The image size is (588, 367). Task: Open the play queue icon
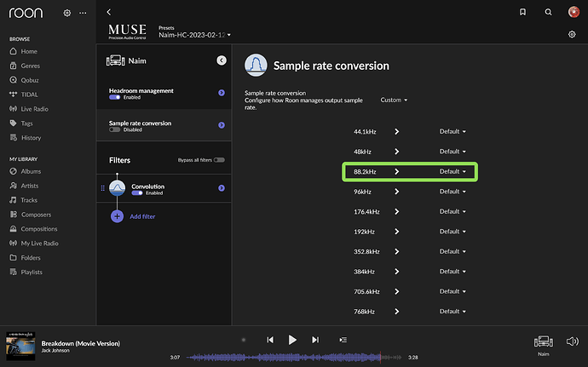point(343,340)
